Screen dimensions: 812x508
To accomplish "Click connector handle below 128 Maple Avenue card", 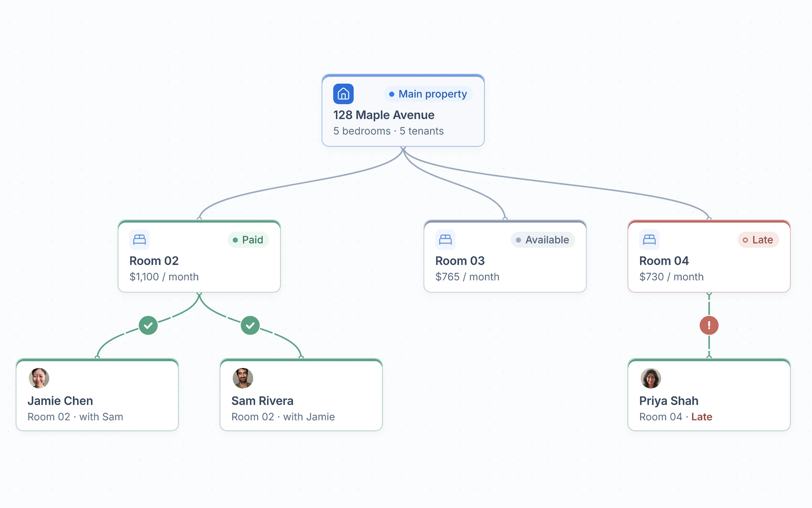I will coord(403,148).
